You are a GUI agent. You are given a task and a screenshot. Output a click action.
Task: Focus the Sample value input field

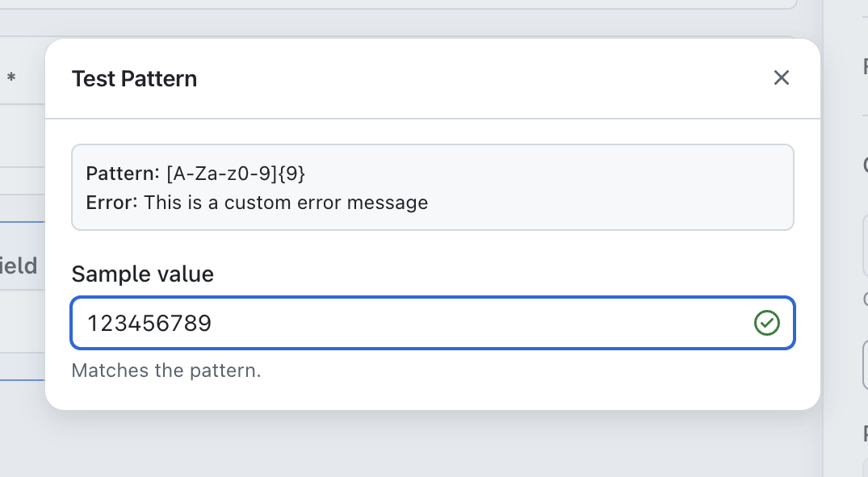[x=404, y=324]
